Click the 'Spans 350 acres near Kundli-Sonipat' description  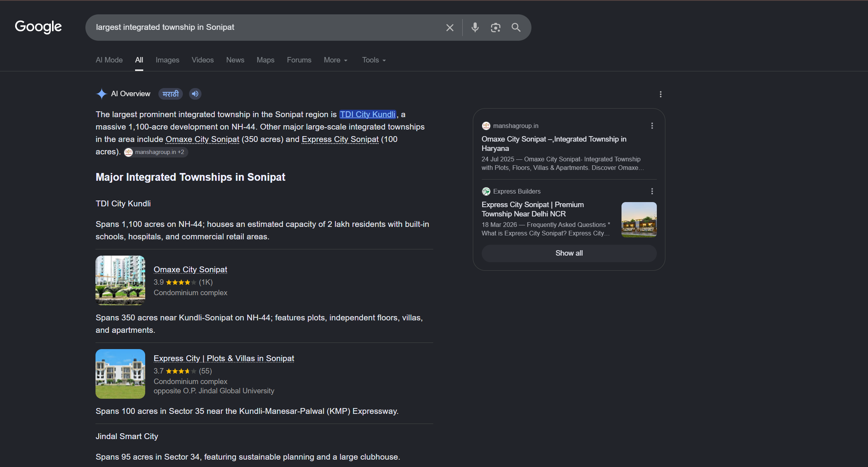[x=259, y=324]
